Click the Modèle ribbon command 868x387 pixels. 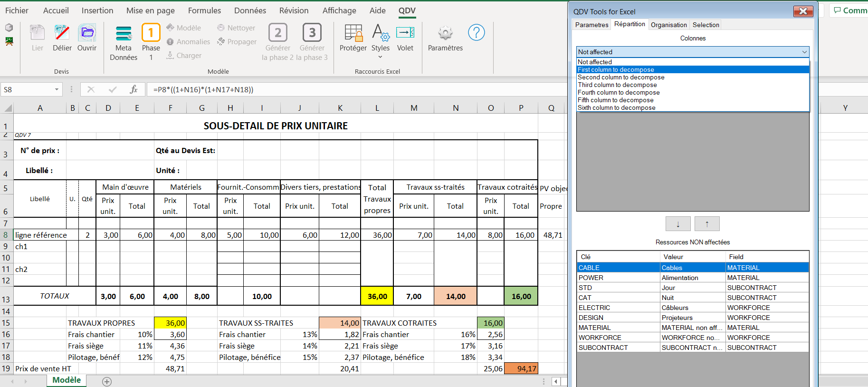click(183, 28)
